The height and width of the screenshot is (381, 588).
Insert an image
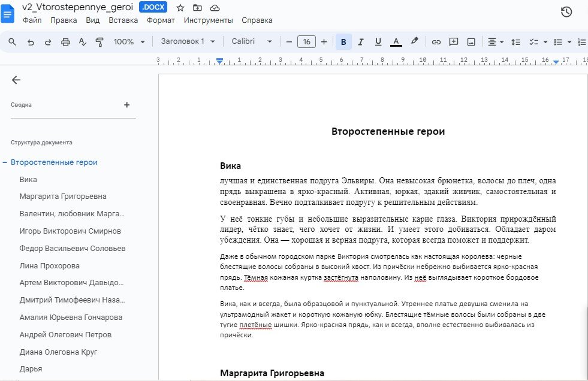click(471, 42)
